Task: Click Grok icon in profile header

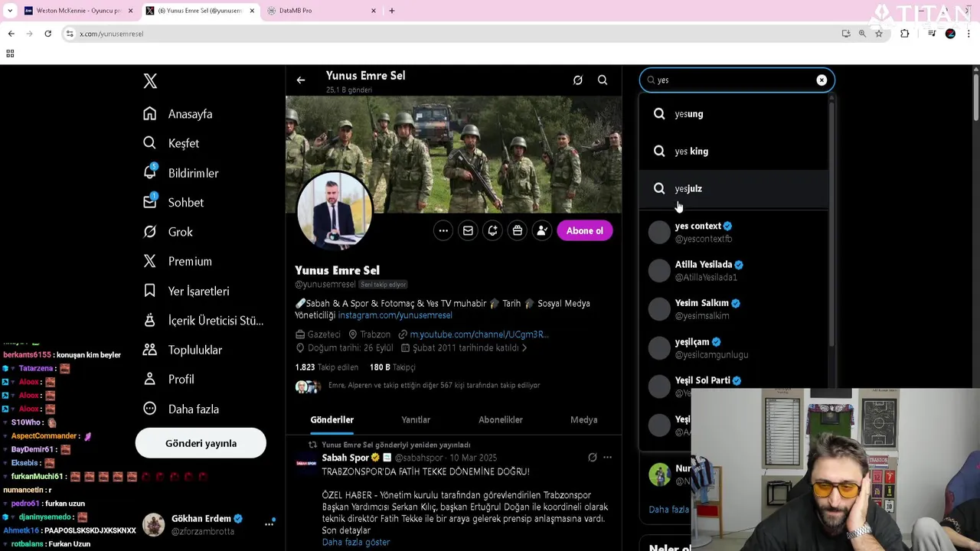Action: point(578,80)
